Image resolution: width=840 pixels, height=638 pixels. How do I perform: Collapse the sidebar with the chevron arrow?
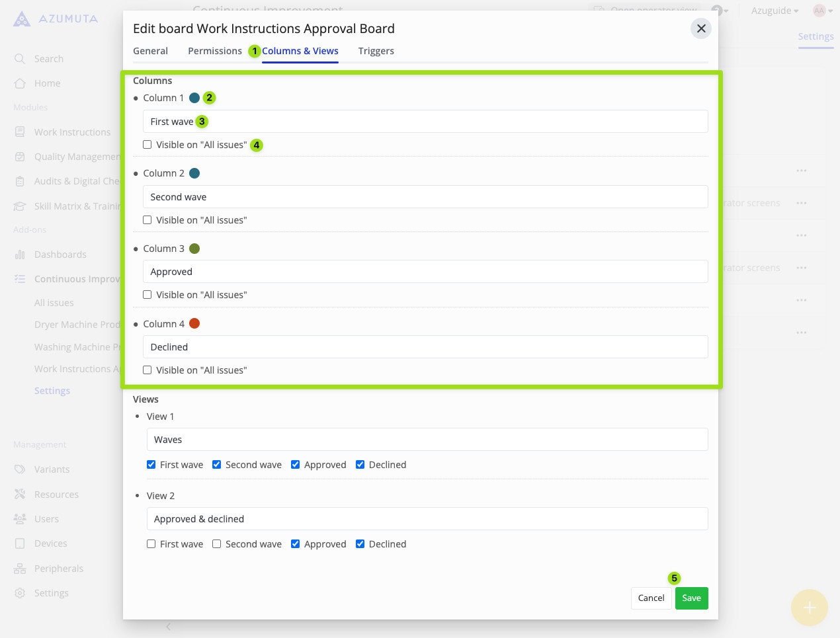pyautogui.click(x=169, y=626)
